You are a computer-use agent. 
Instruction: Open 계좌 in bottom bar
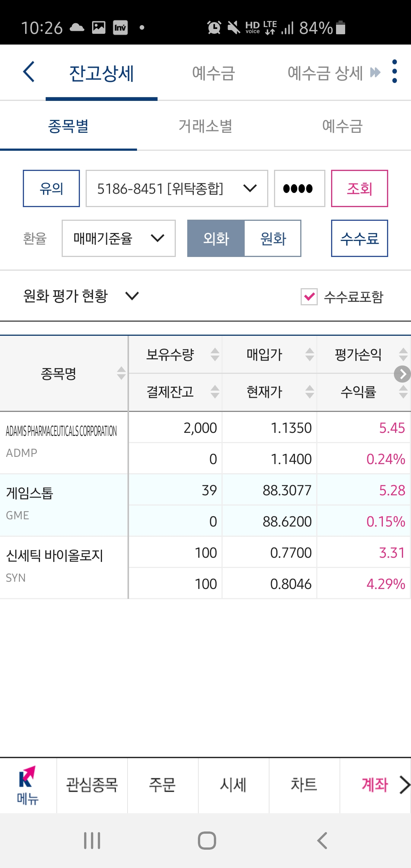tap(375, 785)
